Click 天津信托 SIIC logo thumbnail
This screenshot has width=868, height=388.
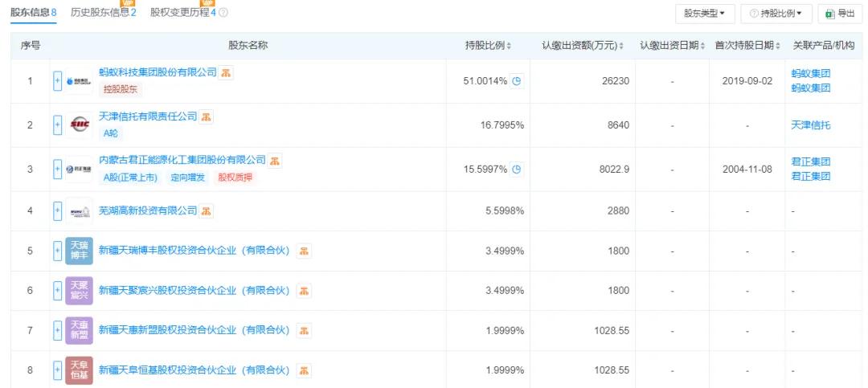(x=79, y=125)
